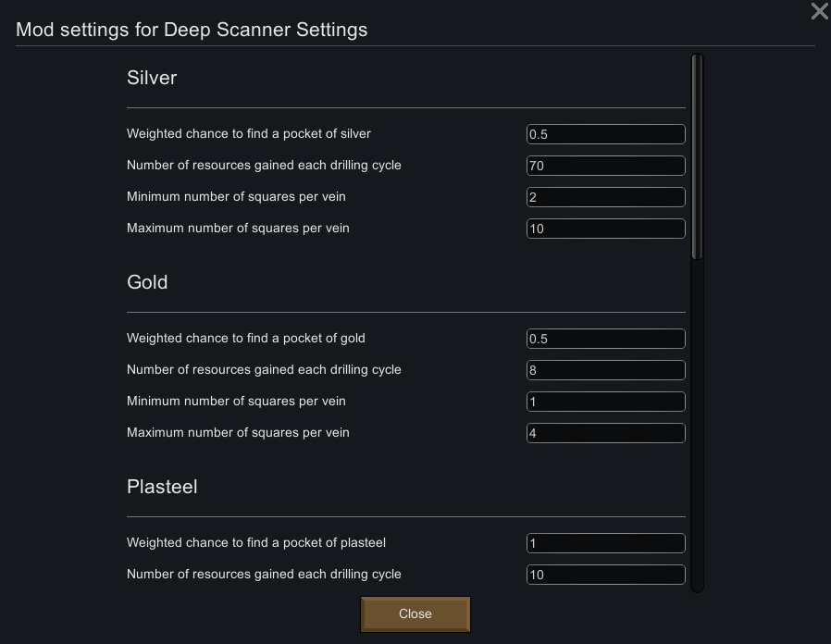Click the 'Mod settings for Deep Scanner Settings' title
831x644 pixels.
pyautogui.click(x=192, y=30)
